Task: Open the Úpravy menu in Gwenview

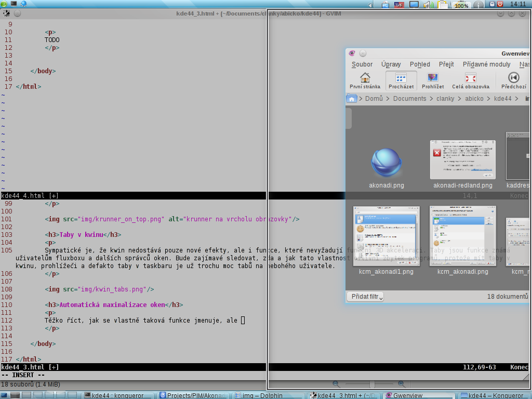Action: point(391,64)
